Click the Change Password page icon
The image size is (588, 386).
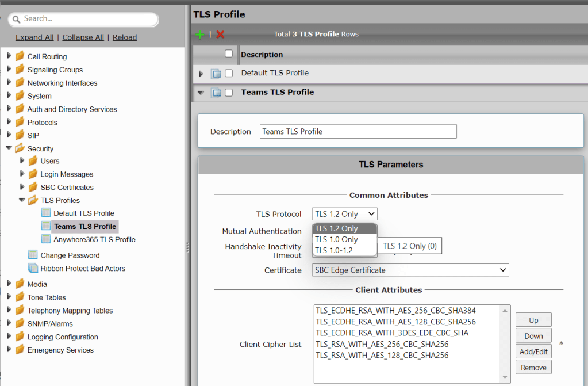point(33,255)
